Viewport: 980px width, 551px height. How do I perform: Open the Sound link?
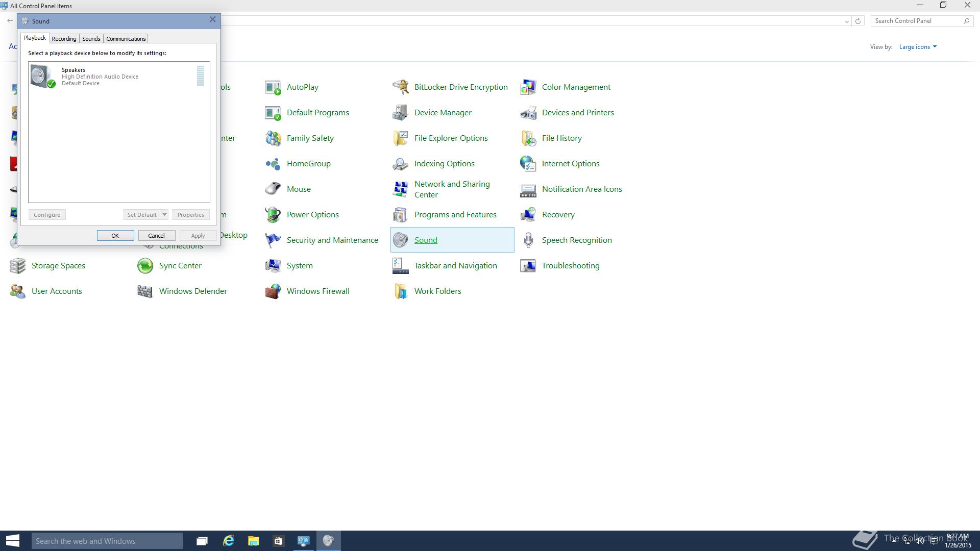pos(426,240)
